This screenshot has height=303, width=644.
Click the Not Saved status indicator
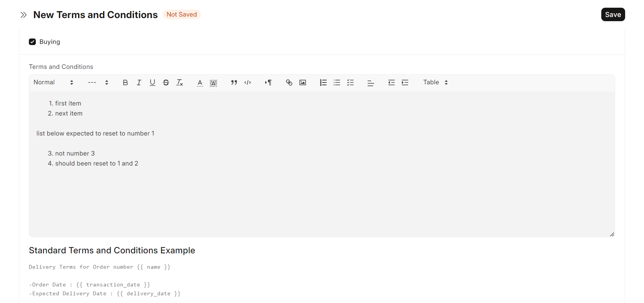(x=182, y=14)
